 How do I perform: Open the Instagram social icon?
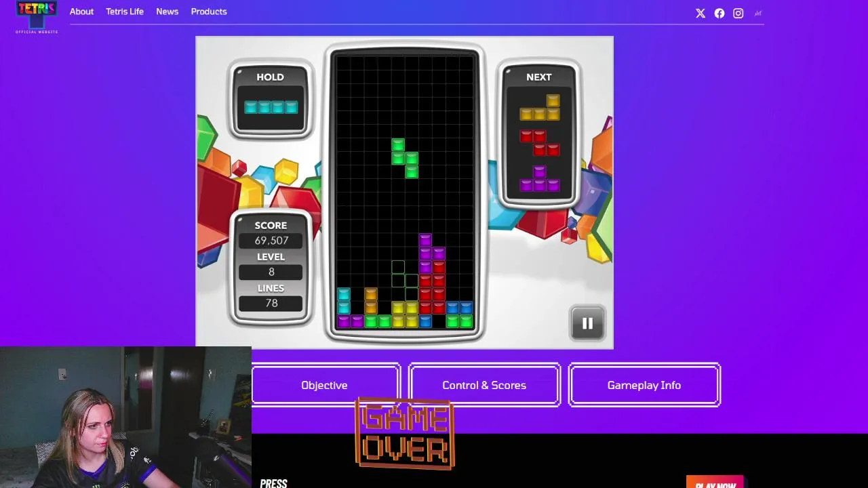pos(738,13)
